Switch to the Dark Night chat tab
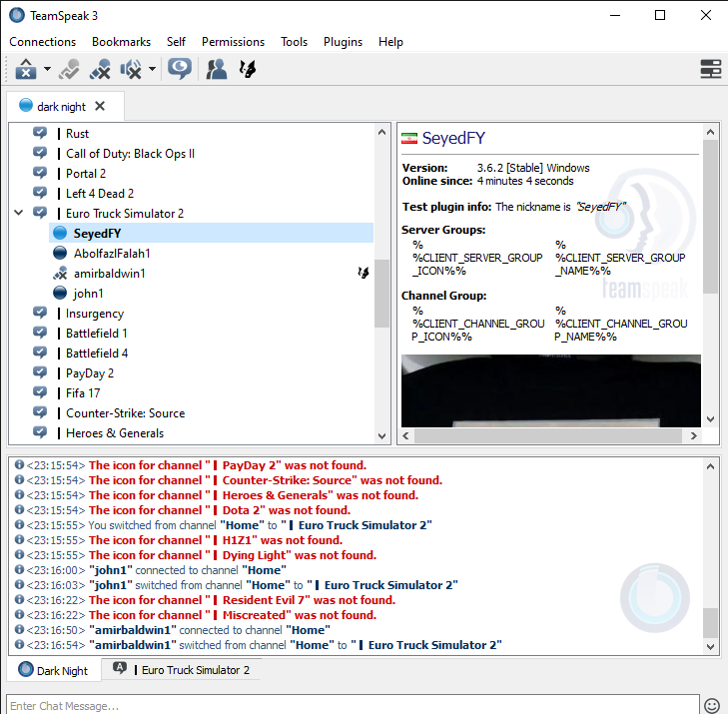This screenshot has height=714, width=728. point(54,670)
